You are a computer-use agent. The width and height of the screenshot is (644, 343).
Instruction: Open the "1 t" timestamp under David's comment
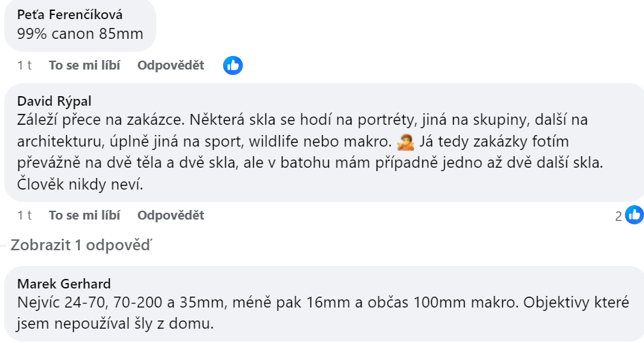pyautogui.click(x=25, y=215)
